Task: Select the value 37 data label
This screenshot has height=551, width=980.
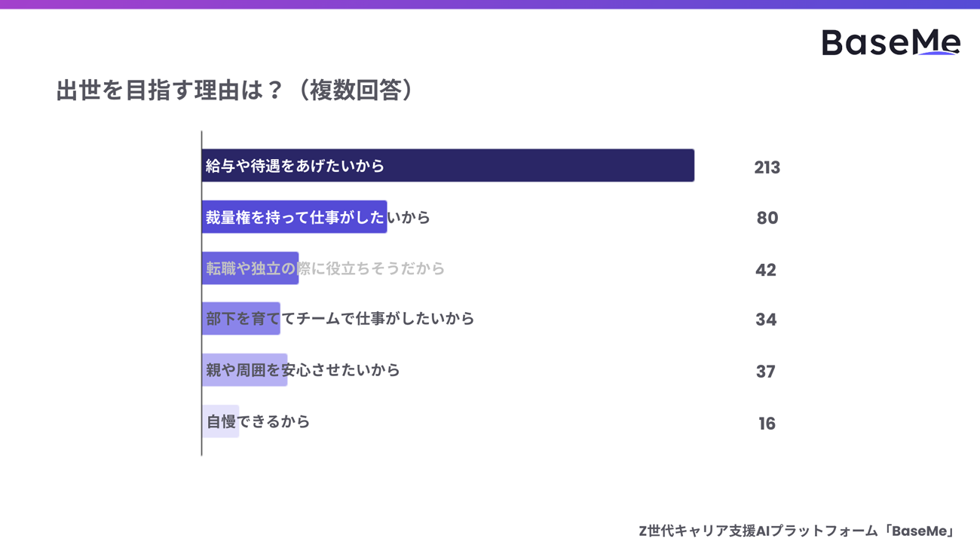Action: click(x=765, y=372)
